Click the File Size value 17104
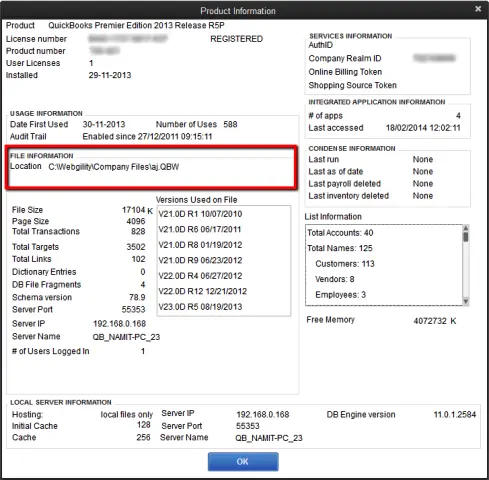 (134, 210)
